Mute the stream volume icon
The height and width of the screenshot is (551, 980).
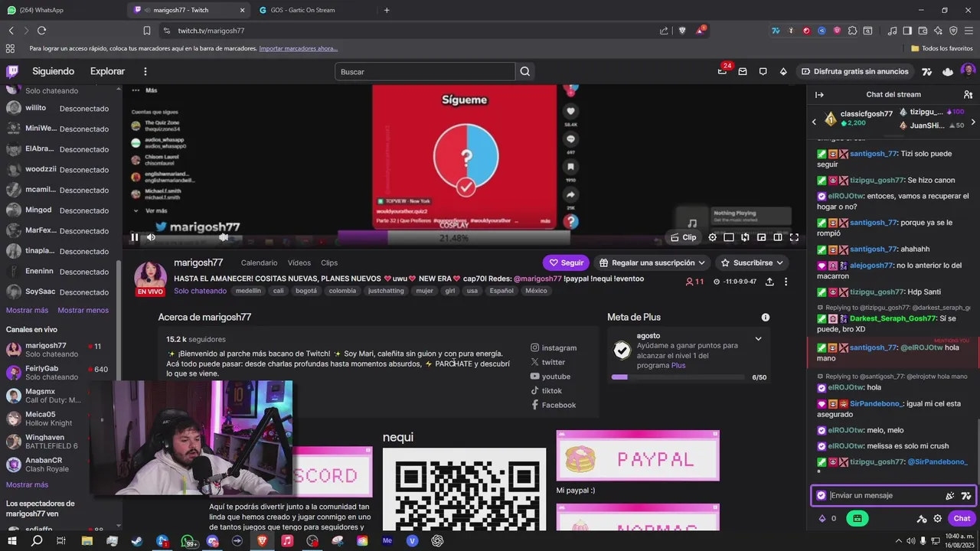point(151,237)
